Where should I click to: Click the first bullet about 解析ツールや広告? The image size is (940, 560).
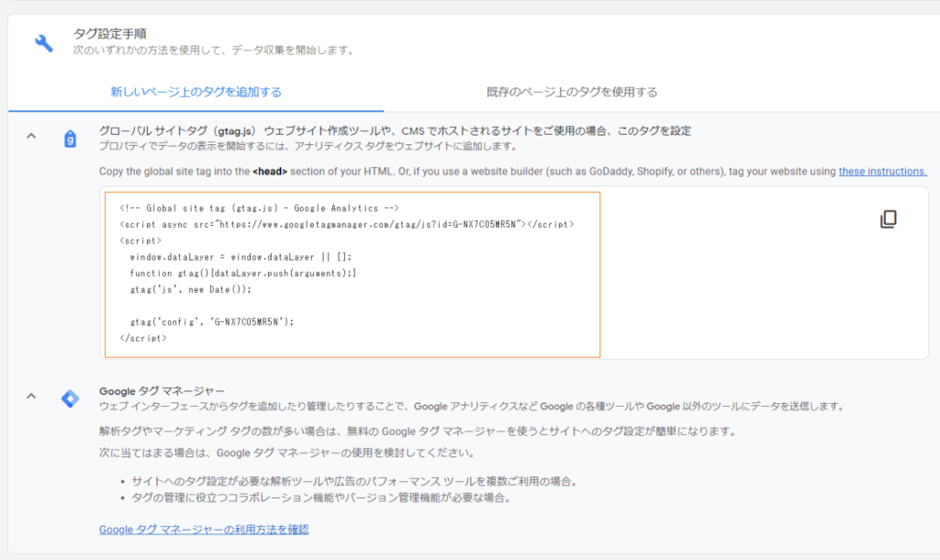[354, 481]
